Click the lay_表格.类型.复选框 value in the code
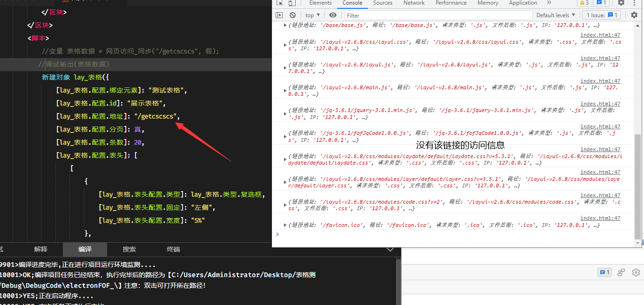Viewport: 644px width, 305px height. (226, 194)
